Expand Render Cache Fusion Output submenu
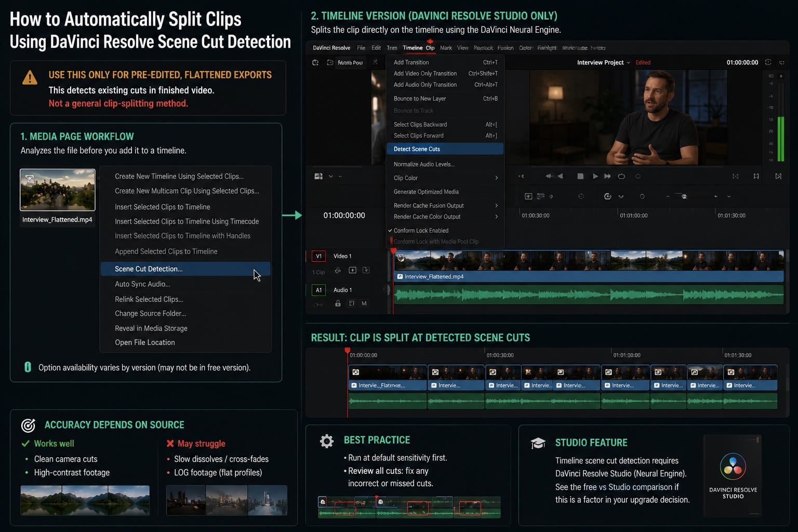The height and width of the screenshot is (532, 798). [497, 206]
